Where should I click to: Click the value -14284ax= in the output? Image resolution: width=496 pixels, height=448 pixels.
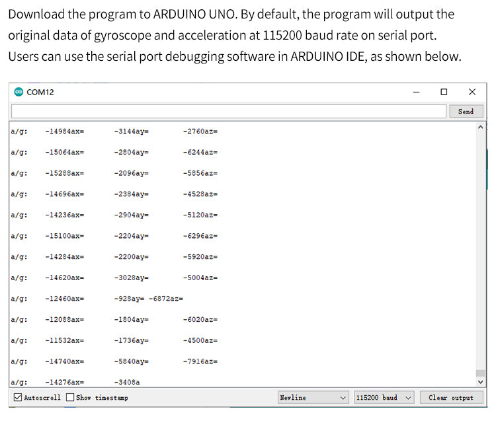click(x=65, y=257)
